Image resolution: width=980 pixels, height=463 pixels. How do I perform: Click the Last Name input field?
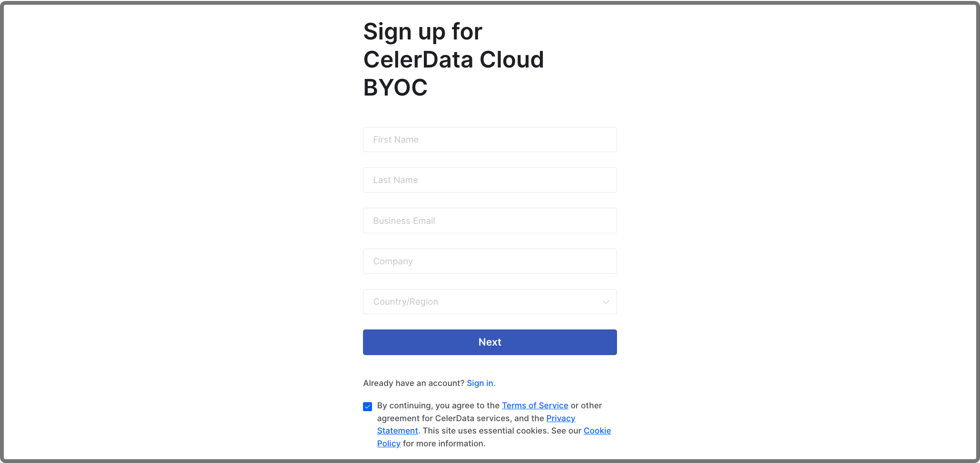[490, 180]
